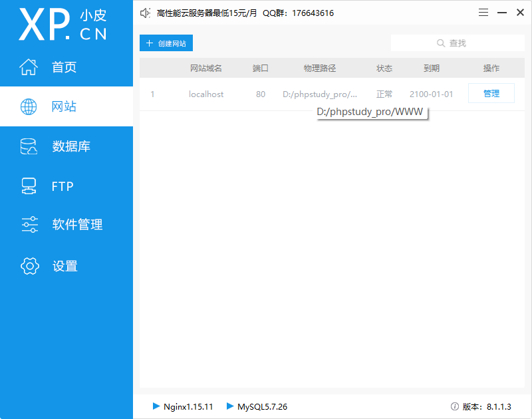Open the cloud server 15元/月 ad link

click(207, 13)
